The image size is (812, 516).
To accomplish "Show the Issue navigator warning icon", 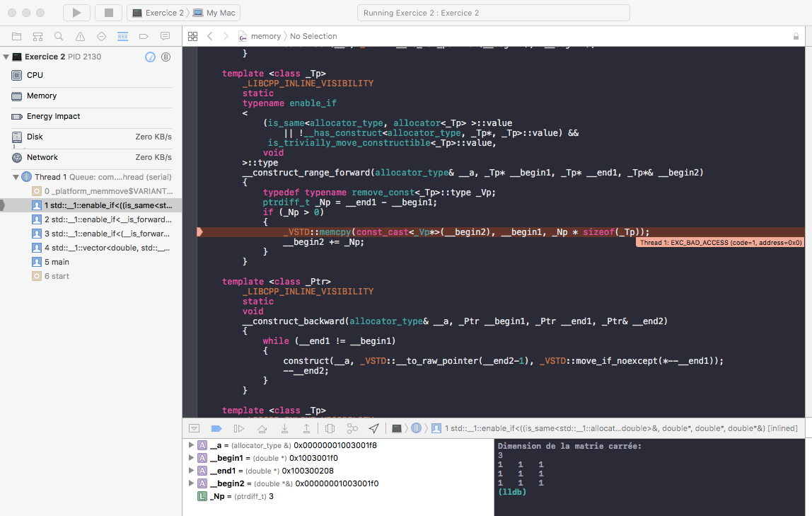I will (79, 35).
